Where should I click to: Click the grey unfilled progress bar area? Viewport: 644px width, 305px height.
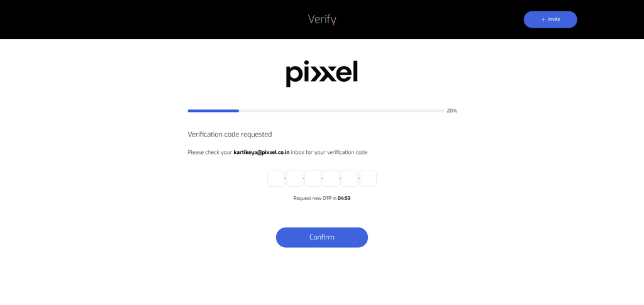(x=341, y=111)
